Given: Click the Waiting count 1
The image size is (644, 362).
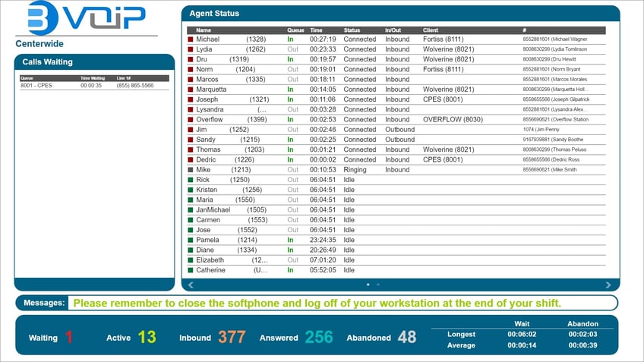Looking at the screenshot, I should [68, 338].
